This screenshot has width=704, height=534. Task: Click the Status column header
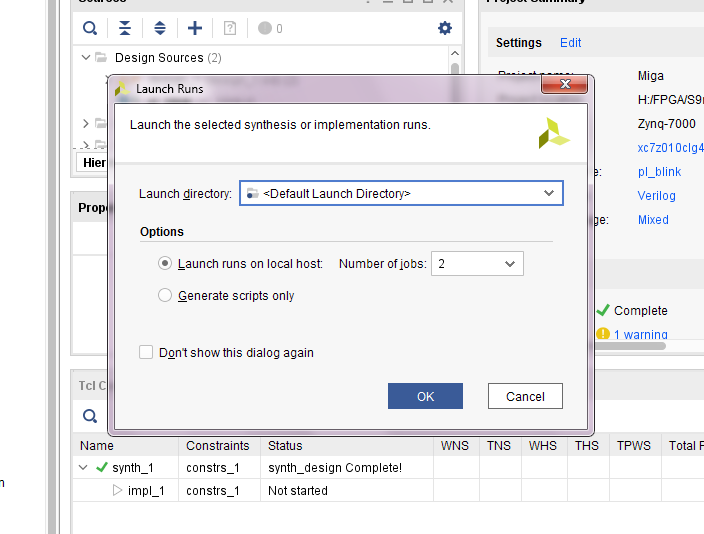point(285,446)
